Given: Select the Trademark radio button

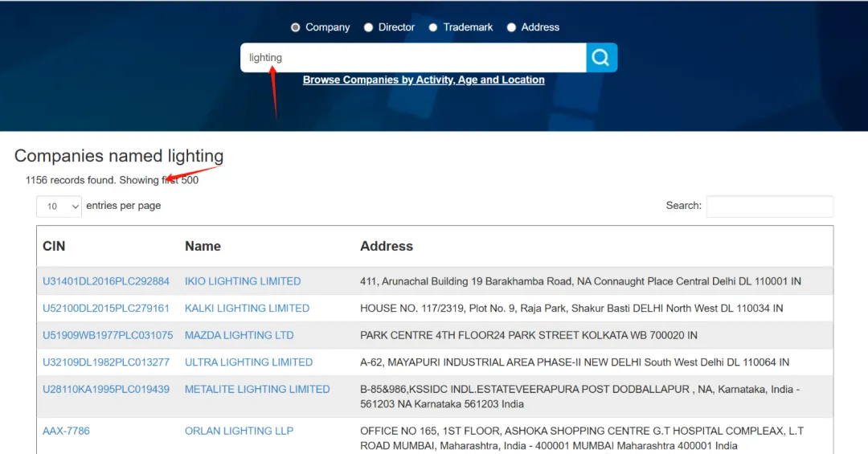Looking at the screenshot, I should pos(433,27).
